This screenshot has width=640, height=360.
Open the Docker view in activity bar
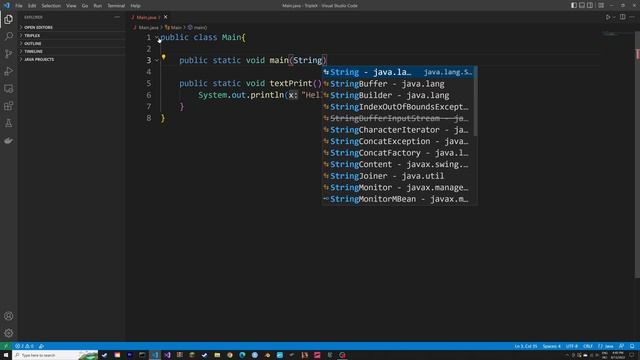point(9,141)
